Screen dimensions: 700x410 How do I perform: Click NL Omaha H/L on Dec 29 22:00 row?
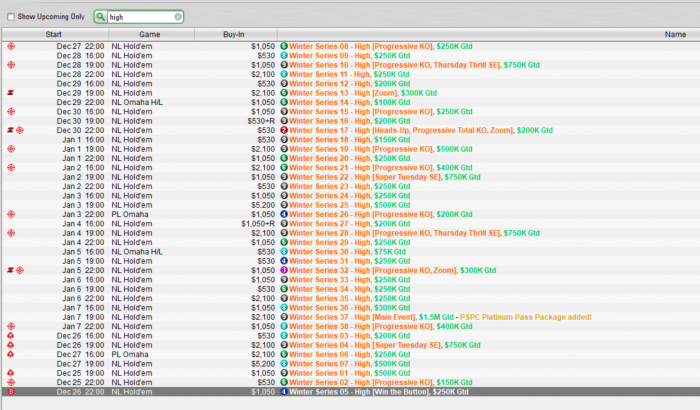point(137,102)
